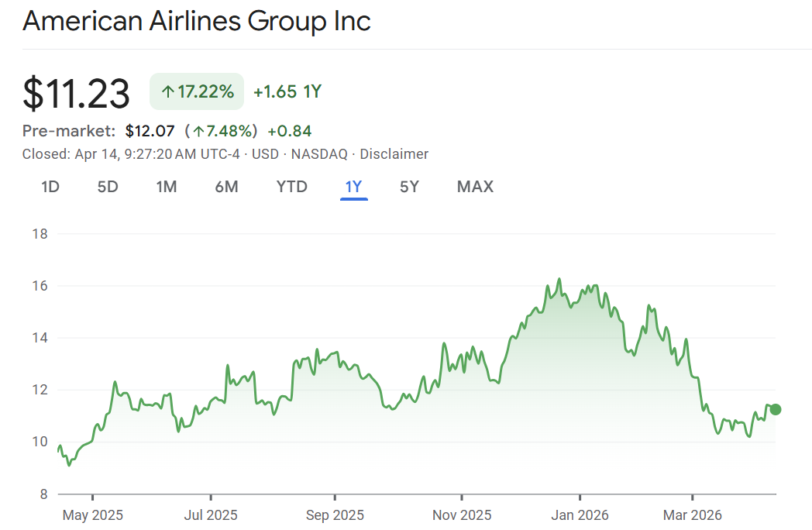Viewport: 812px width, 530px height.
Task: Click the Sep 2025 axis label
Action: (x=335, y=515)
